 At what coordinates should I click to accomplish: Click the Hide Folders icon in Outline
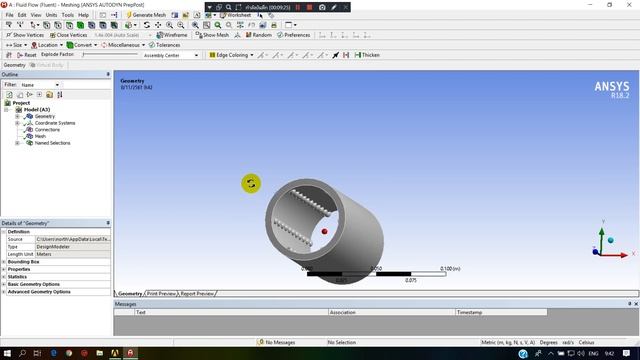click(x=49, y=95)
